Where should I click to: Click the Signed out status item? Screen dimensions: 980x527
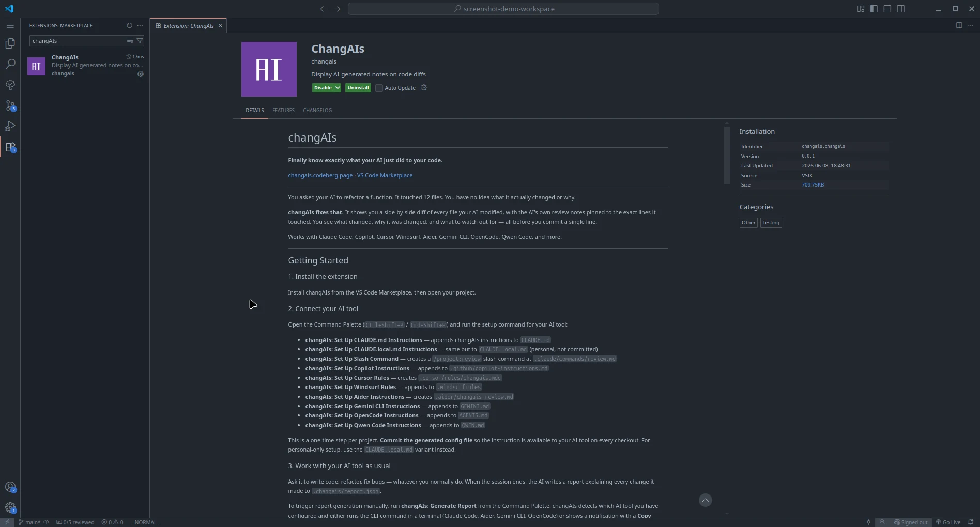click(x=910, y=522)
